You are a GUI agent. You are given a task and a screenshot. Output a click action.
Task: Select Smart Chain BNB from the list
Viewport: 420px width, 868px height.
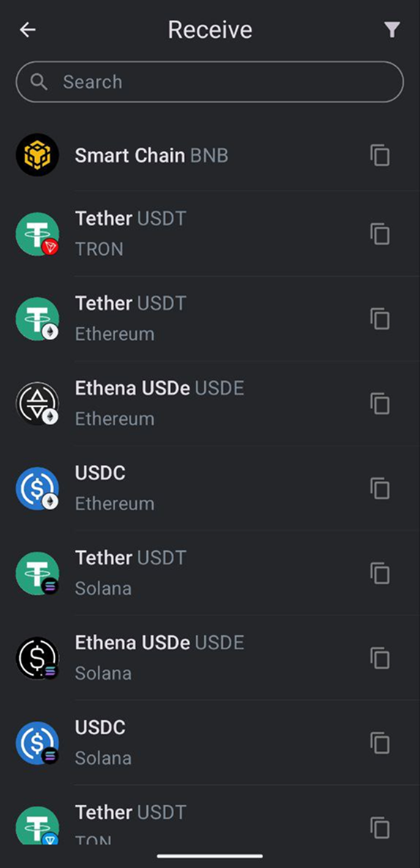[210, 155]
